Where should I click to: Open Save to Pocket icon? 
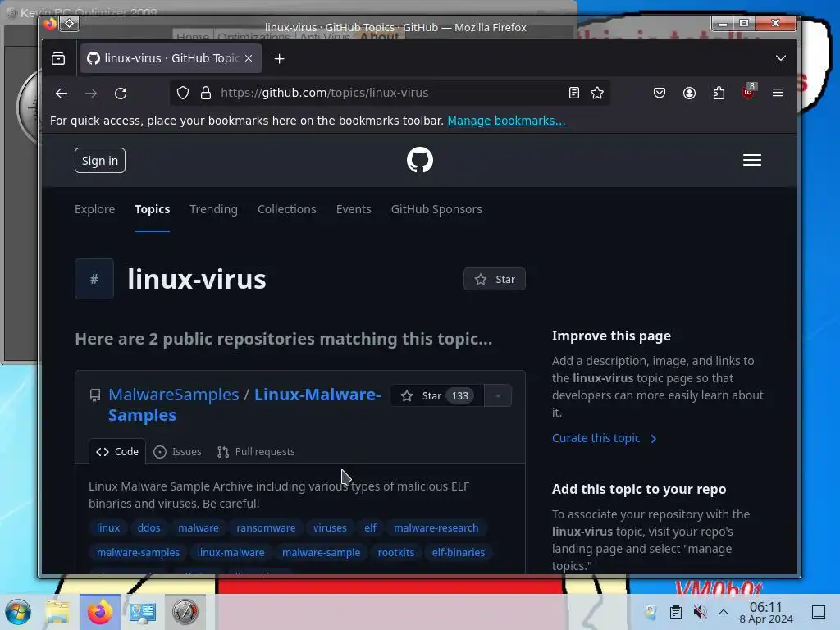(660, 93)
